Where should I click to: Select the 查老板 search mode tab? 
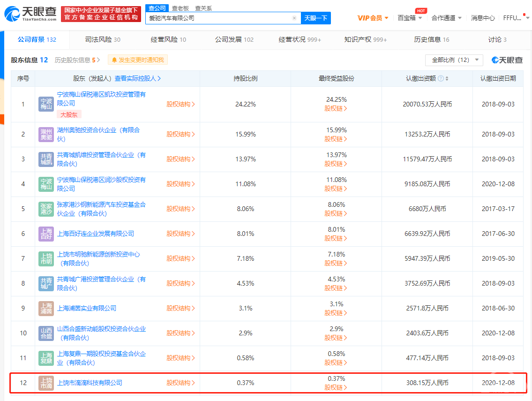(180, 8)
